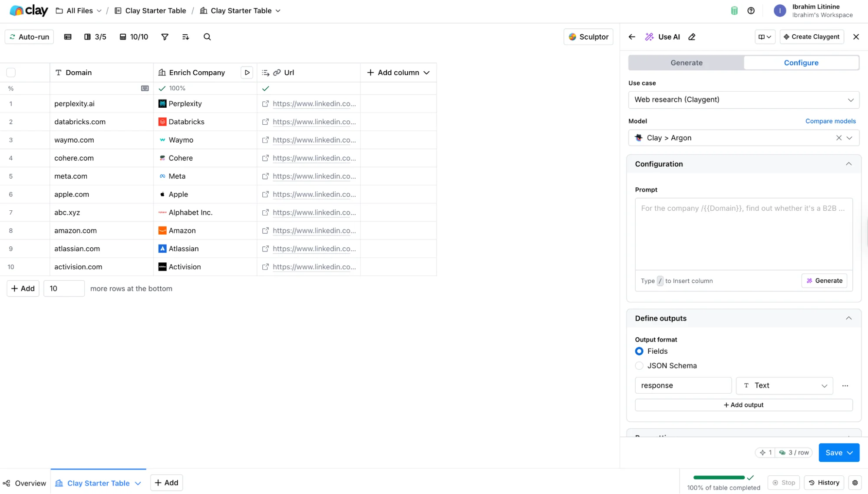Collapse the Configuration section

click(848, 164)
